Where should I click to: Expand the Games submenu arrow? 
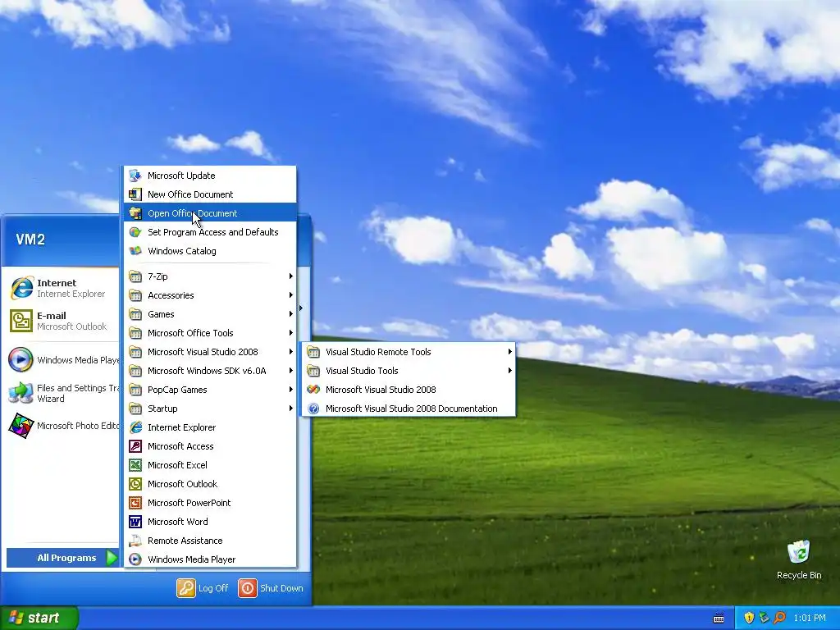click(x=291, y=314)
